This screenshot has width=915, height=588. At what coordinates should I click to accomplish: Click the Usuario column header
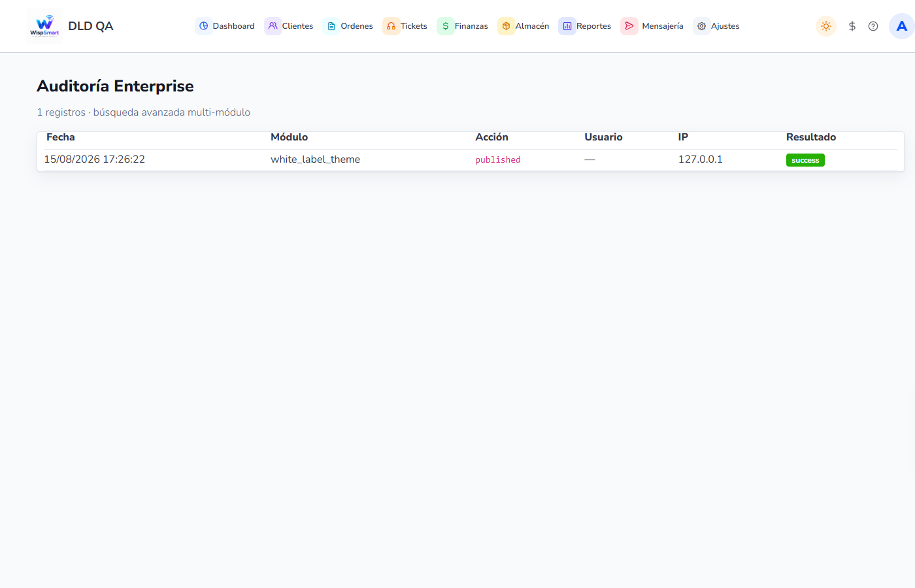coord(603,137)
